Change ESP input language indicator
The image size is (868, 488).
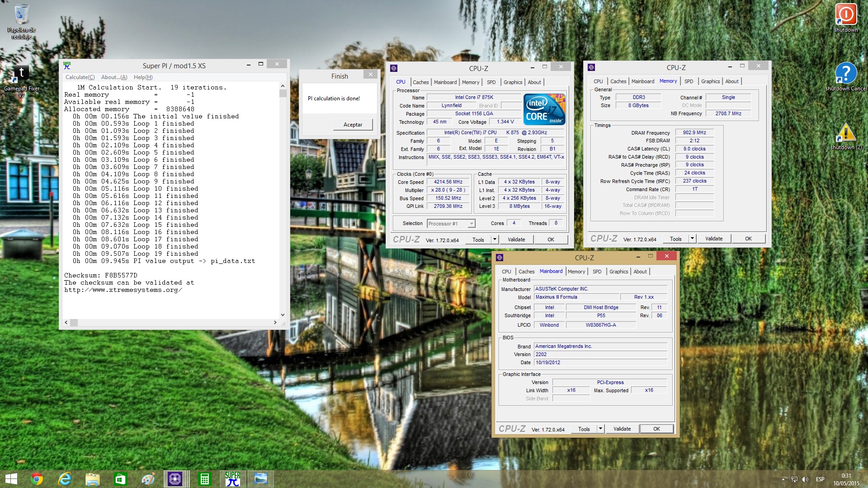point(820,479)
